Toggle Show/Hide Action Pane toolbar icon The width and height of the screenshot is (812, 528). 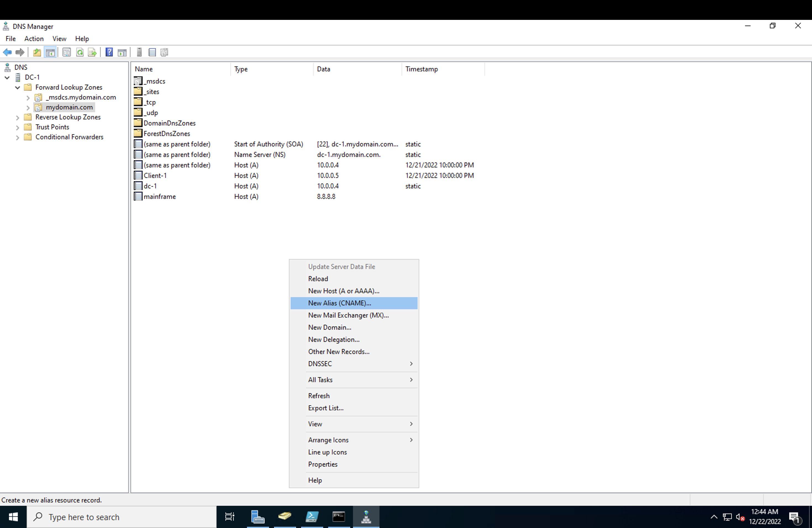[122, 52]
